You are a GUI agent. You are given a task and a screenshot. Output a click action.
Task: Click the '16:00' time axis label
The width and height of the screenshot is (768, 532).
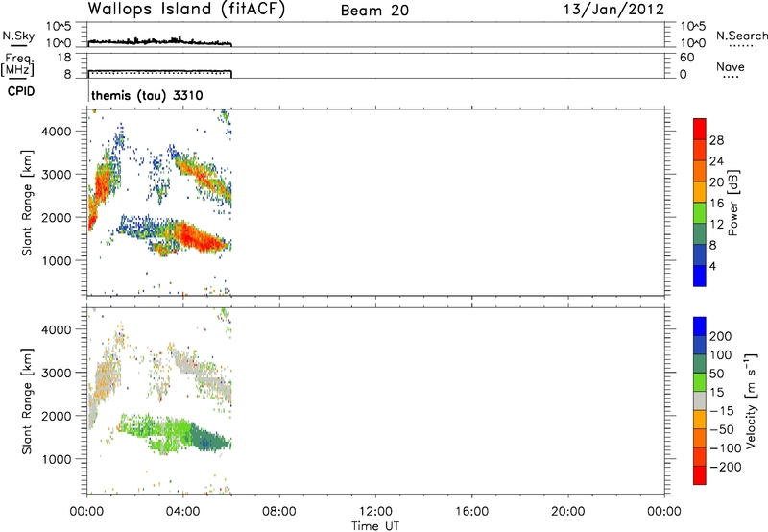[x=471, y=512]
